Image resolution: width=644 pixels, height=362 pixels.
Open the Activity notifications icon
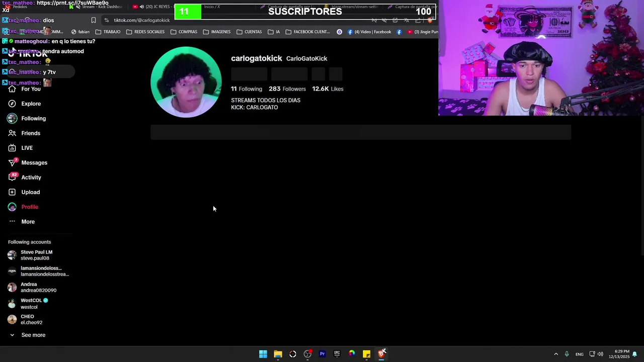[12, 177]
